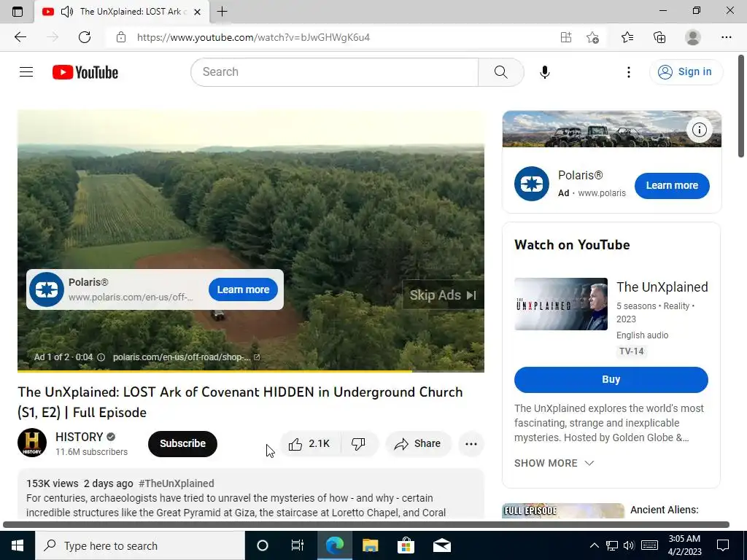The width and height of the screenshot is (747, 560).
Task: Open a new browser tab
Action: pyautogui.click(x=222, y=12)
